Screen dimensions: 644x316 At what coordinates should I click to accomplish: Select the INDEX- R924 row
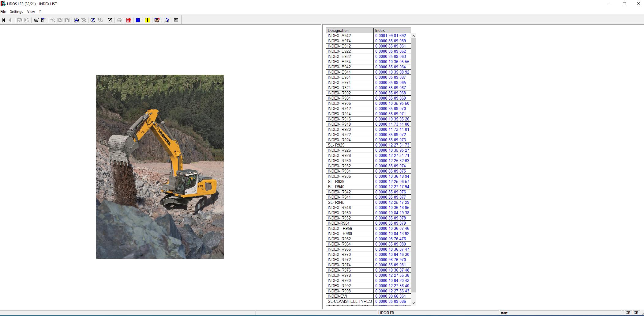click(x=369, y=140)
